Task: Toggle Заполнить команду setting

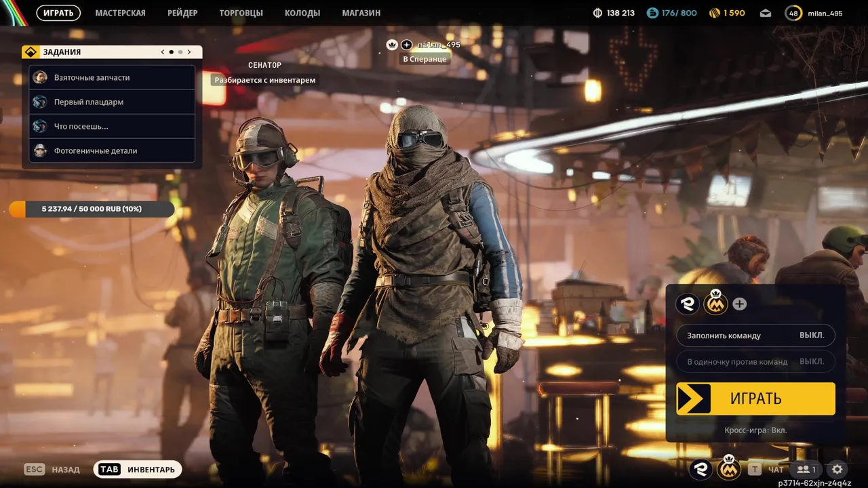Action: [755, 335]
